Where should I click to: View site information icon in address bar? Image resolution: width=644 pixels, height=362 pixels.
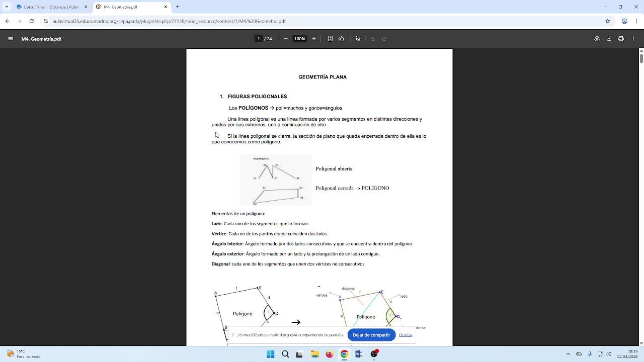(x=46, y=21)
